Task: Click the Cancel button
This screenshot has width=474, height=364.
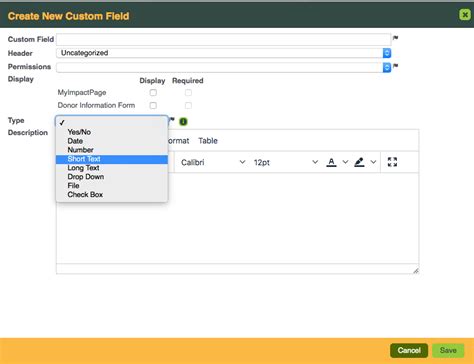Action: point(409,350)
